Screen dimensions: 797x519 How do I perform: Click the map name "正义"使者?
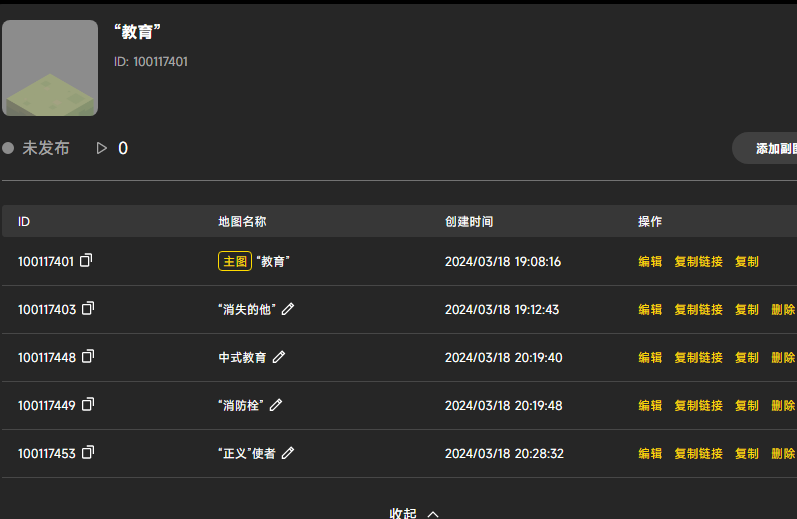[247, 453]
